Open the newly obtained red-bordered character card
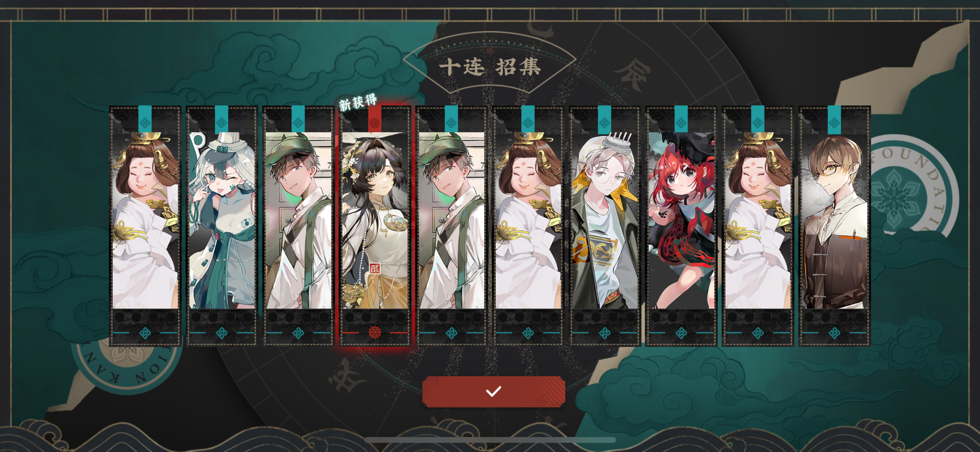This screenshot has width=980, height=452. (x=375, y=226)
